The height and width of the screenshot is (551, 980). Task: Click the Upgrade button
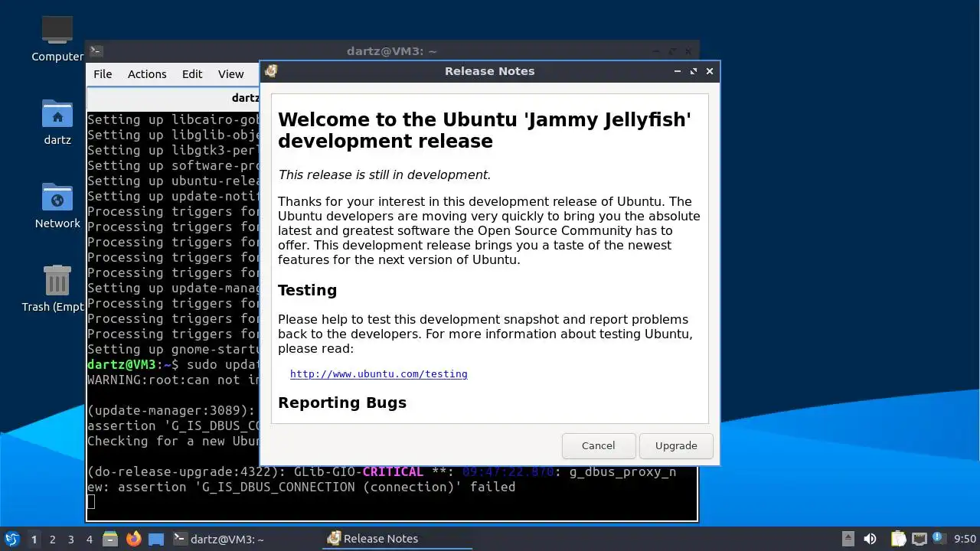click(676, 445)
